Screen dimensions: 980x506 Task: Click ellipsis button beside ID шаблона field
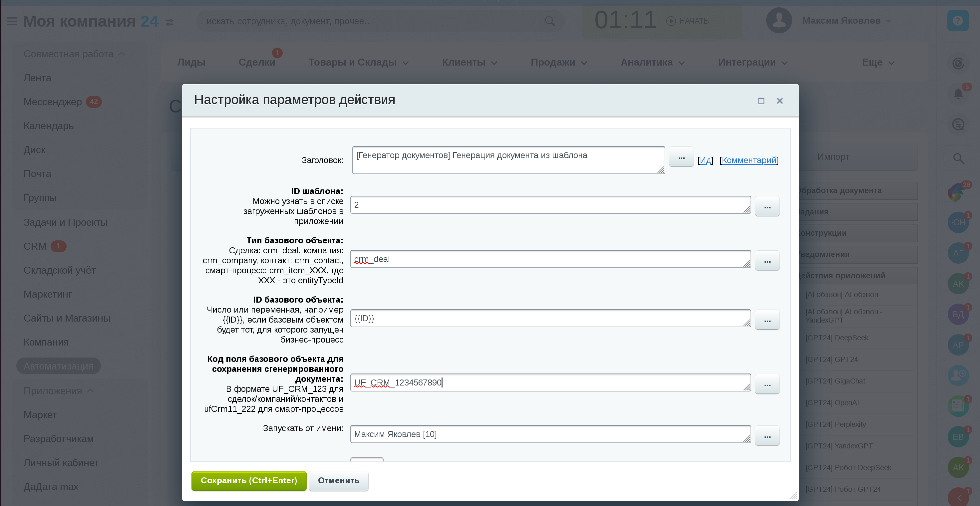click(x=767, y=207)
